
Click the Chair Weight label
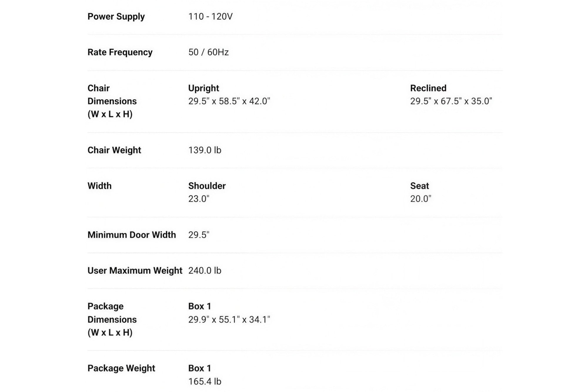[x=114, y=150]
